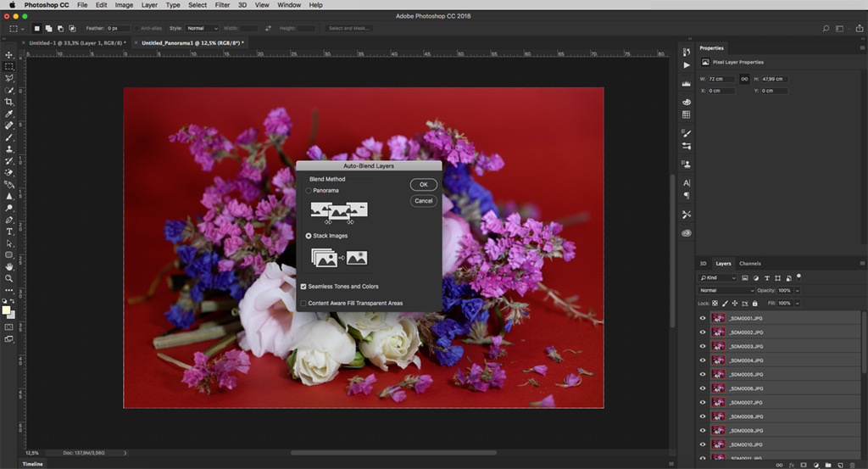
Task: Choose the Panorama blend method
Action: pos(309,191)
